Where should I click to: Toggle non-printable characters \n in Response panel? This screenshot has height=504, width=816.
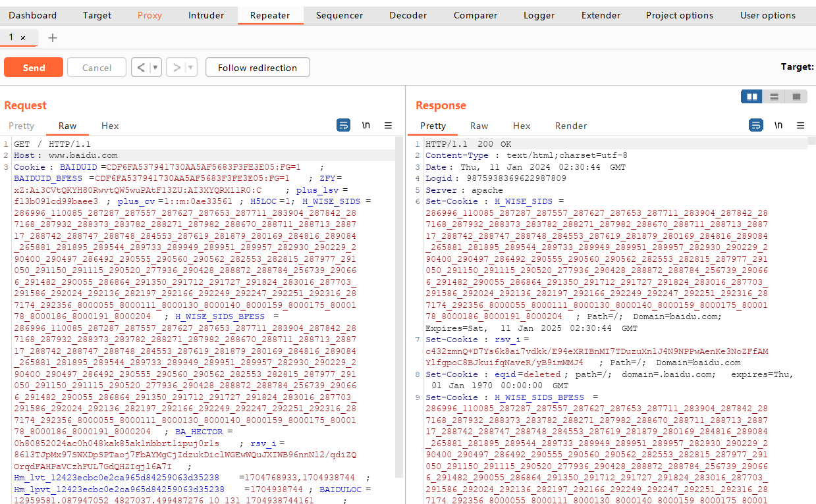pyautogui.click(x=778, y=125)
